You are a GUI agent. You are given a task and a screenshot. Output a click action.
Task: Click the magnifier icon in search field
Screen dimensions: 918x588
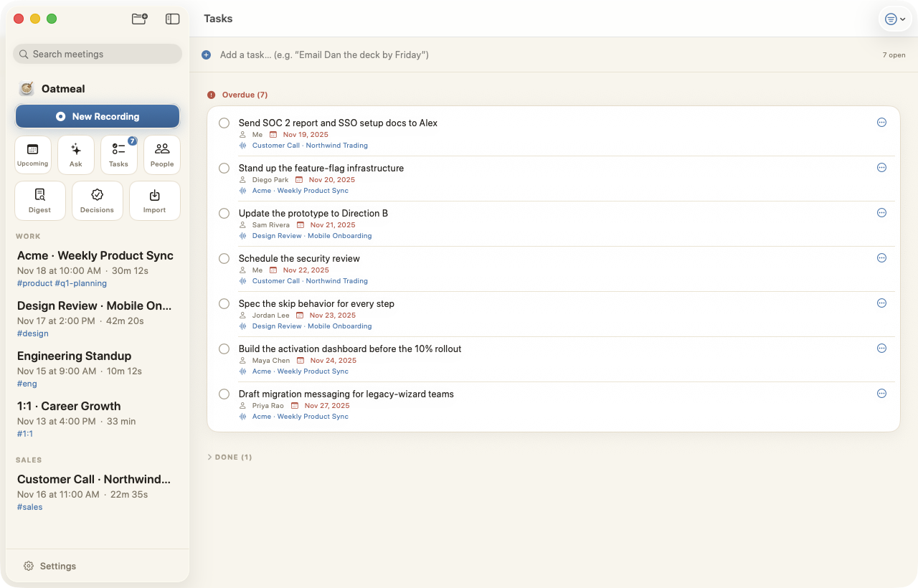tap(24, 54)
